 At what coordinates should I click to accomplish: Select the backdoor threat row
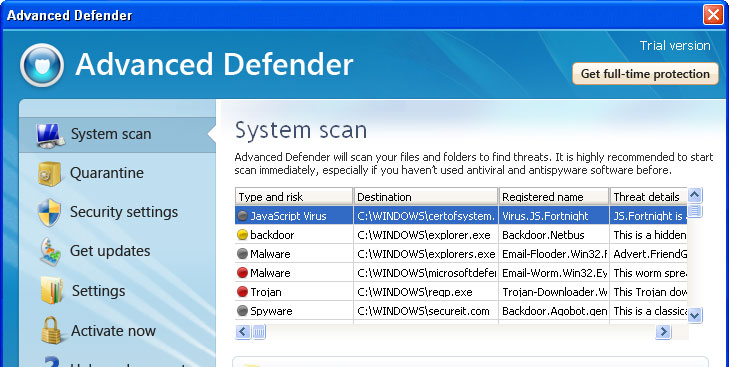pos(461,235)
